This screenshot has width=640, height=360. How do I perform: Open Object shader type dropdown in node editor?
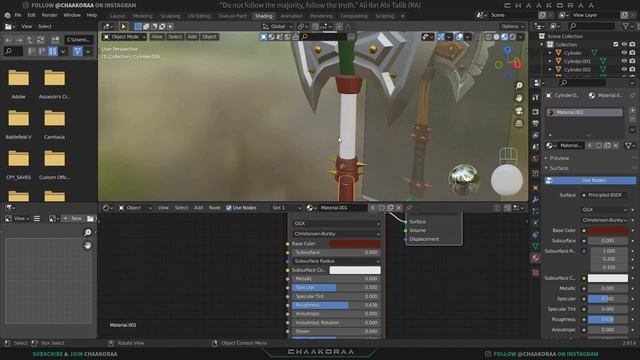coord(135,208)
